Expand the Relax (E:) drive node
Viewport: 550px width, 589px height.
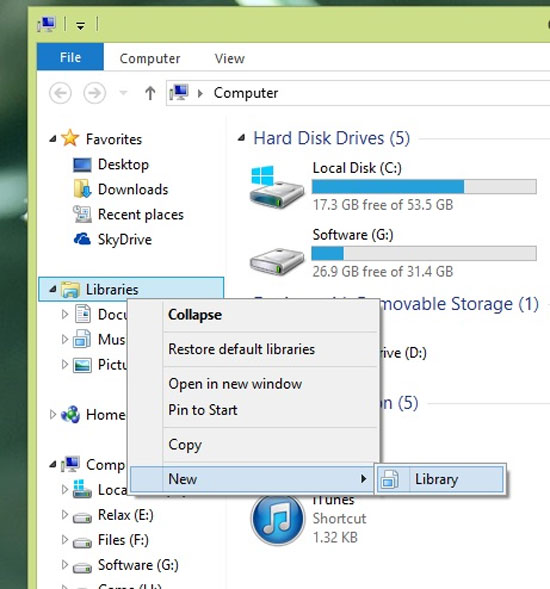click(x=65, y=515)
